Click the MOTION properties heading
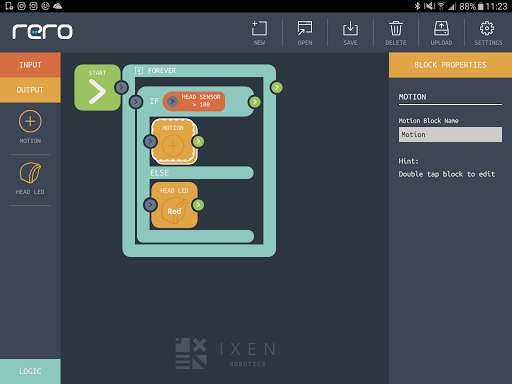Image resolution: width=512 pixels, height=384 pixels. point(412,97)
